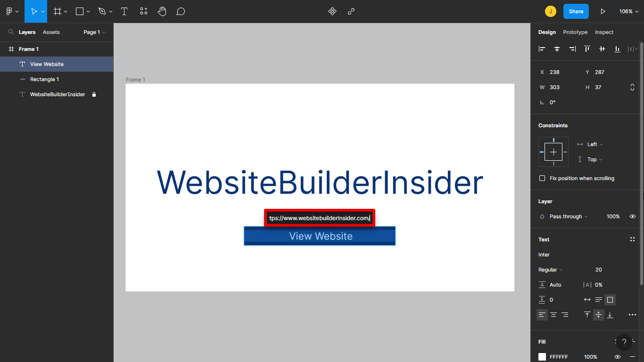Click the Create Component icon
The height and width of the screenshot is (362, 644).
(x=332, y=11)
